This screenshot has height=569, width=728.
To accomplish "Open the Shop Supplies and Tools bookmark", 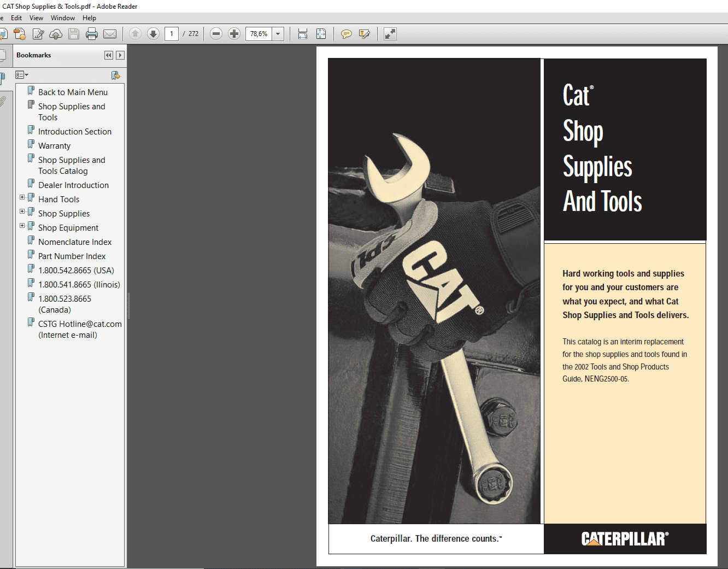I will click(72, 112).
